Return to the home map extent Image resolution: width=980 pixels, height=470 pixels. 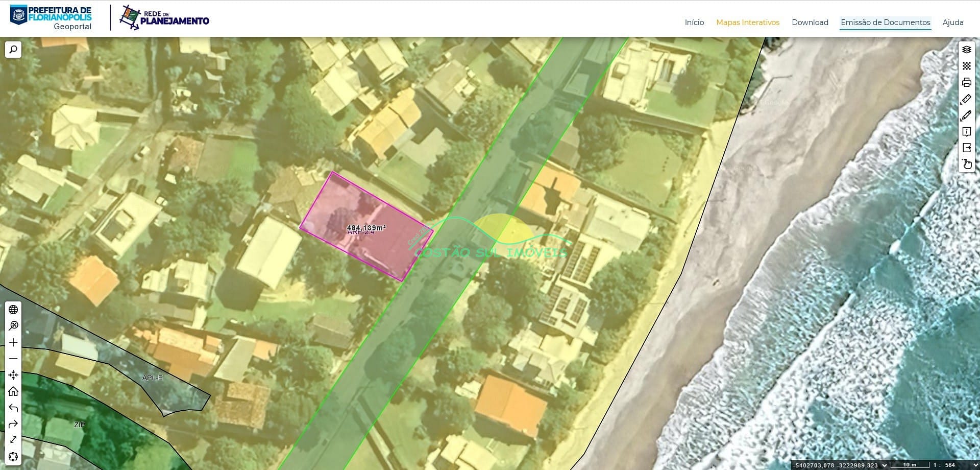[x=13, y=391]
